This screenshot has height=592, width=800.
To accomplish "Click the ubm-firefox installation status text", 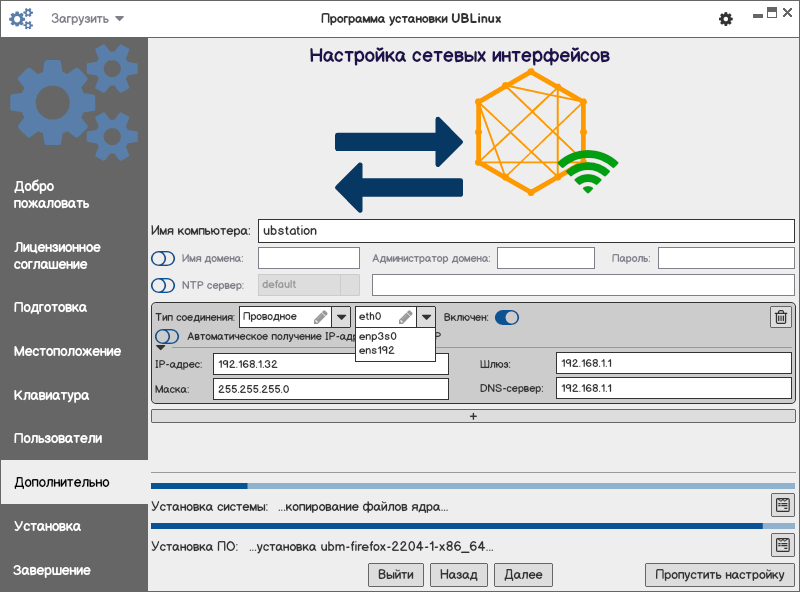I will [x=371, y=547].
